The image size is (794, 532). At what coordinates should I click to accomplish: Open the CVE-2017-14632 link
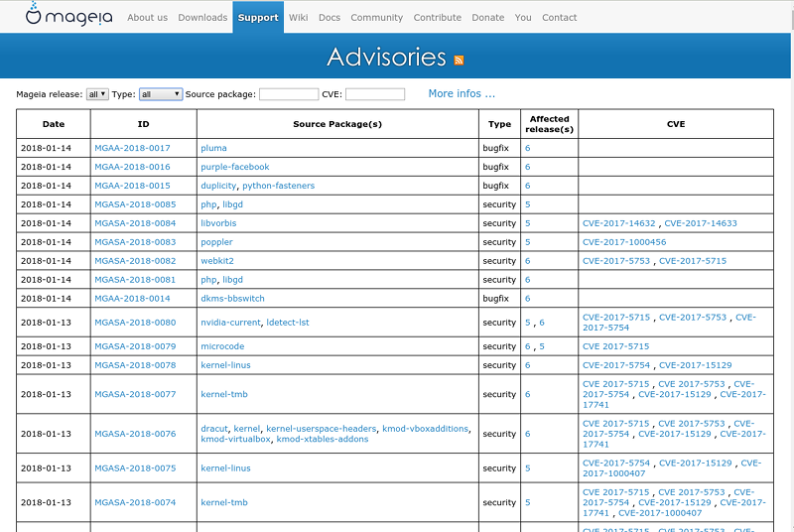pyautogui.click(x=619, y=223)
